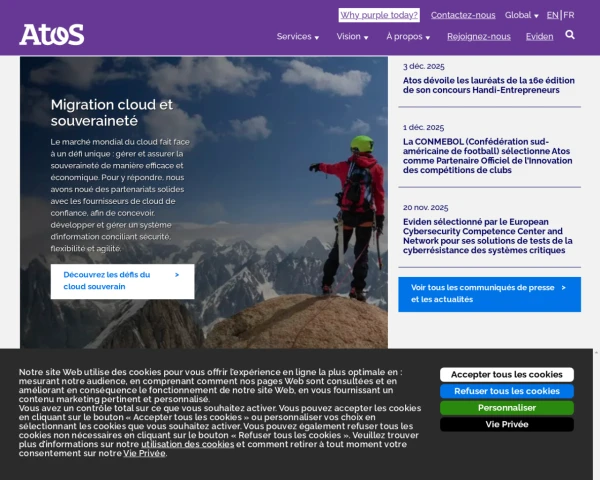Screen dimensions: 600x480
Task: Open the À propos dropdown
Action: coord(408,37)
